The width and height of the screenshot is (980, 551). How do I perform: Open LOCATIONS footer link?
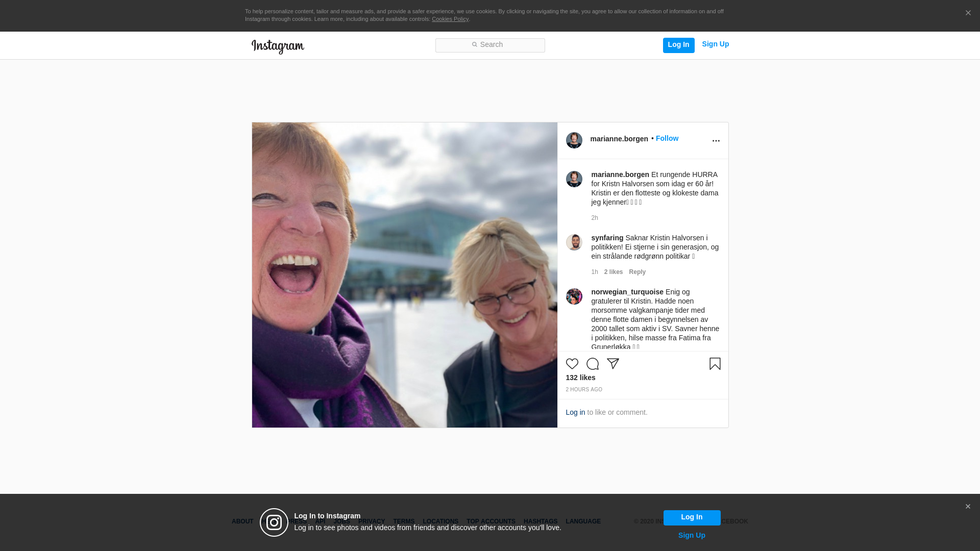coord(440,521)
